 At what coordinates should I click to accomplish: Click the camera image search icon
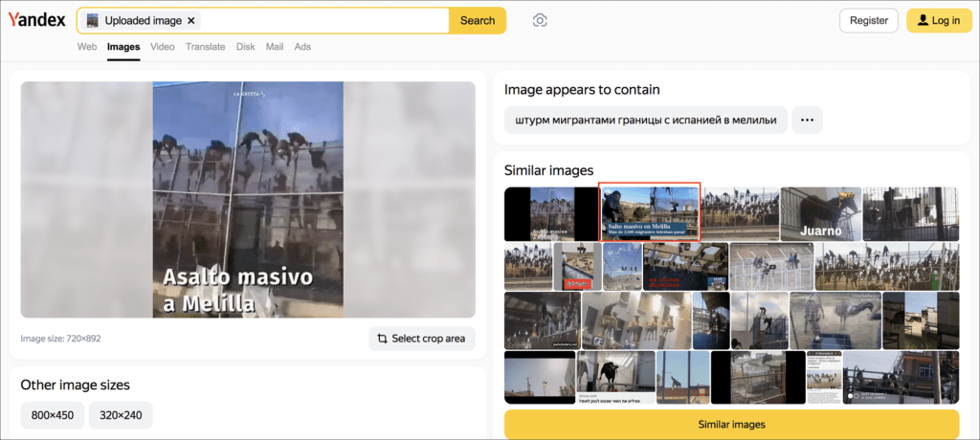click(x=540, y=20)
